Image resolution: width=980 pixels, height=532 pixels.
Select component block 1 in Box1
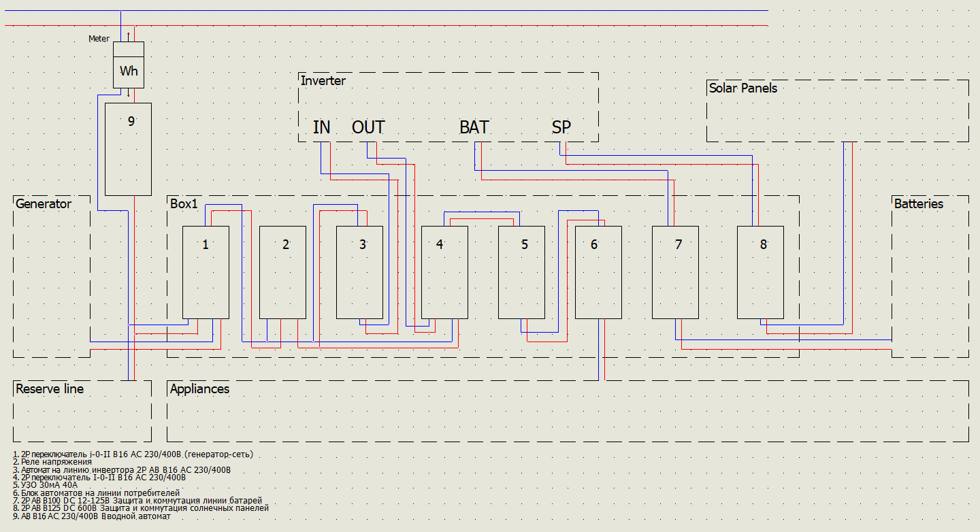(206, 272)
